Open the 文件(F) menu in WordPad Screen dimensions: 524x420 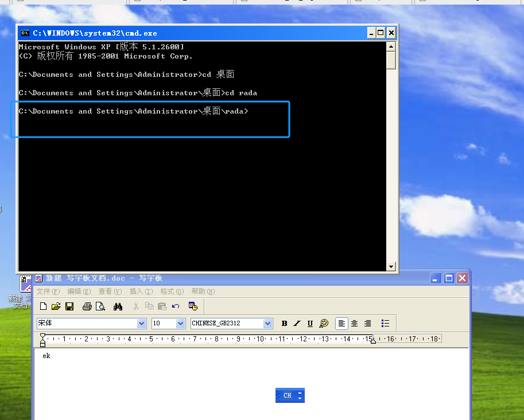pyautogui.click(x=48, y=291)
